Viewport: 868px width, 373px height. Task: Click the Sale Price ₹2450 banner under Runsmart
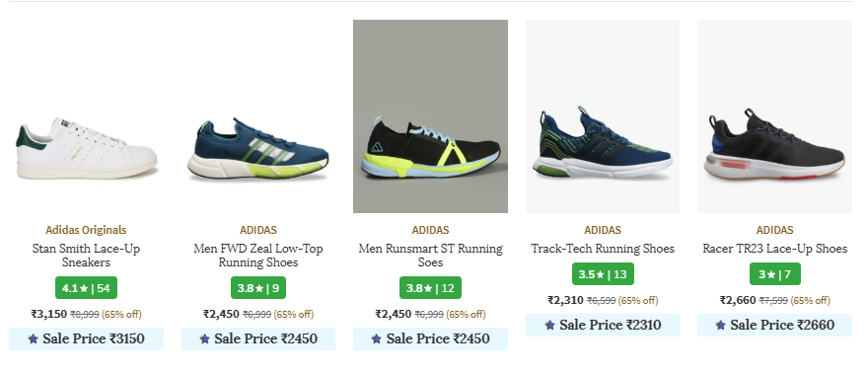click(430, 338)
